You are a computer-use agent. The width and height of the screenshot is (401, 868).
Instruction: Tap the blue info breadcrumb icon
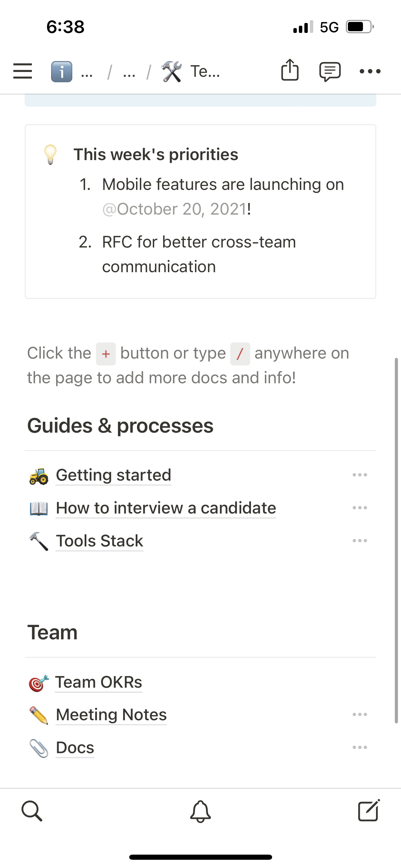click(62, 72)
